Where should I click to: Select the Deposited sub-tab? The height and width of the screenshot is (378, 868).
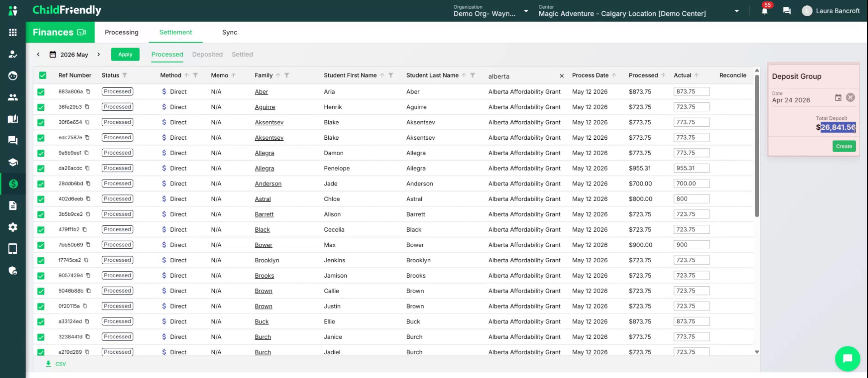[x=207, y=54]
